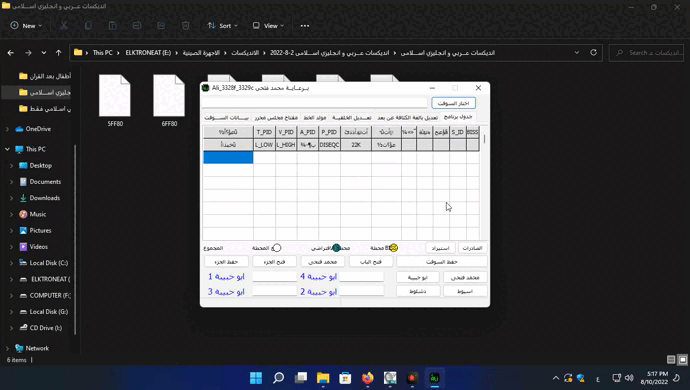The image size is (690, 390).
Task: Click the حفظ الجزء button
Action: pyautogui.click(x=226, y=262)
